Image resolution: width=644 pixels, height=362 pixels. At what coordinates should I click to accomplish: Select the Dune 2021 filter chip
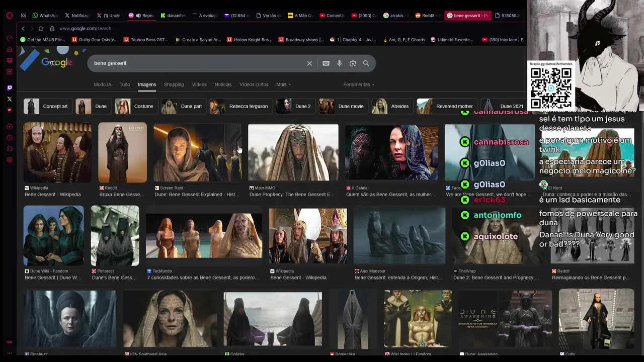pyautogui.click(x=504, y=106)
